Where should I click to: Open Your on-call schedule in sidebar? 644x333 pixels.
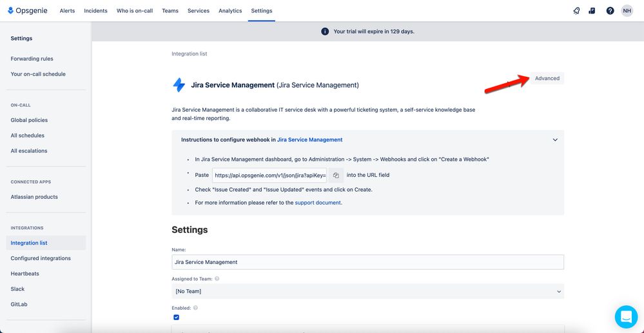click(38, 74)
